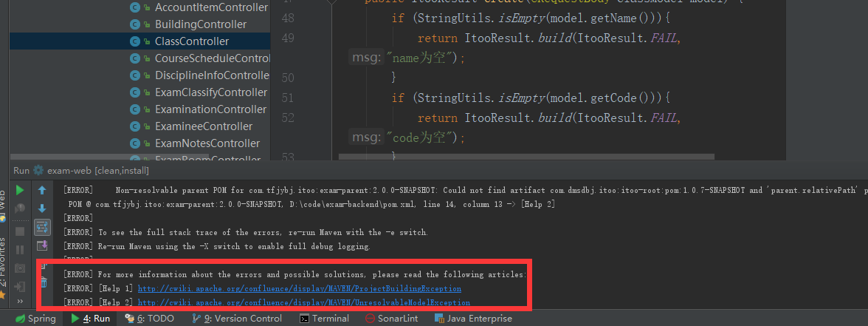Pause the Run console output
Viewport: 868px width, 326px height.
20,250
